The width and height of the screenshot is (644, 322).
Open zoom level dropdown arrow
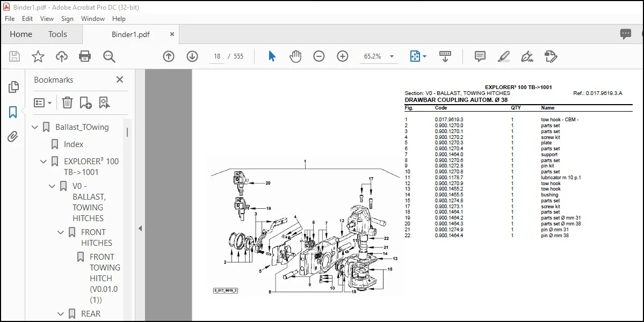click(392, 56)
